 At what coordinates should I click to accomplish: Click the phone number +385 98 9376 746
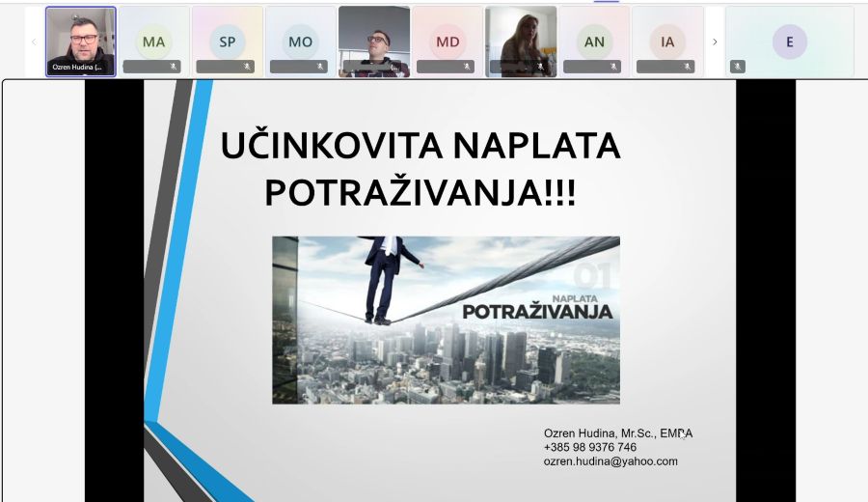click(590, 447)
